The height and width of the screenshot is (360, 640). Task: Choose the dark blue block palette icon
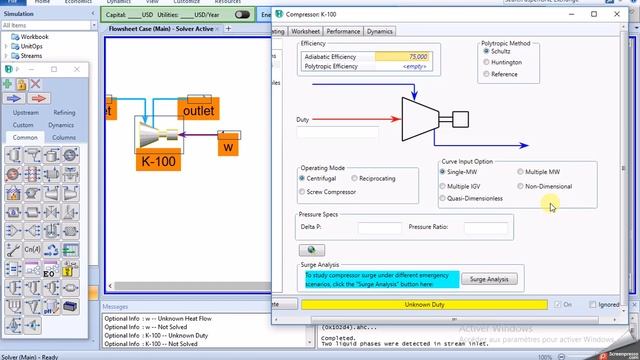click(x=70, y=307)
